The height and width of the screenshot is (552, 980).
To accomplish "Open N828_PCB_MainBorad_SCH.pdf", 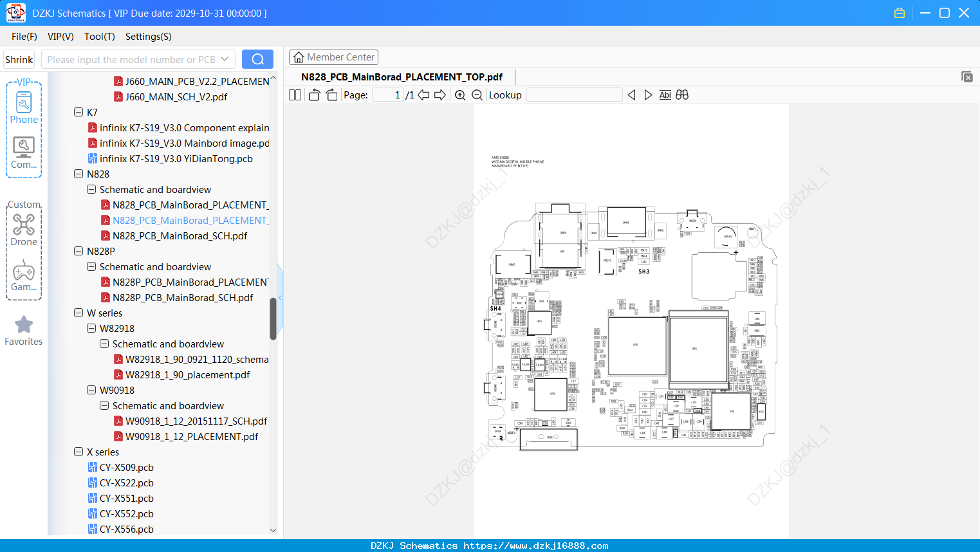I will (x=174, y=235).
